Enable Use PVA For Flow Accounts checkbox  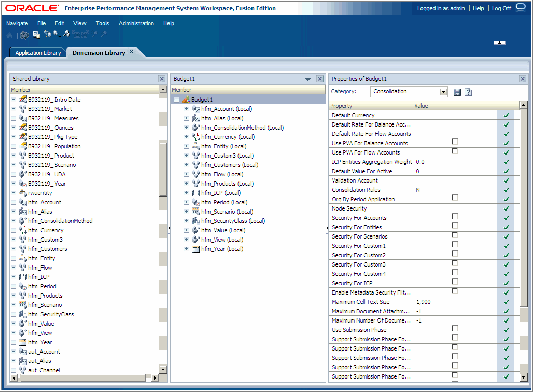(455, 151)
